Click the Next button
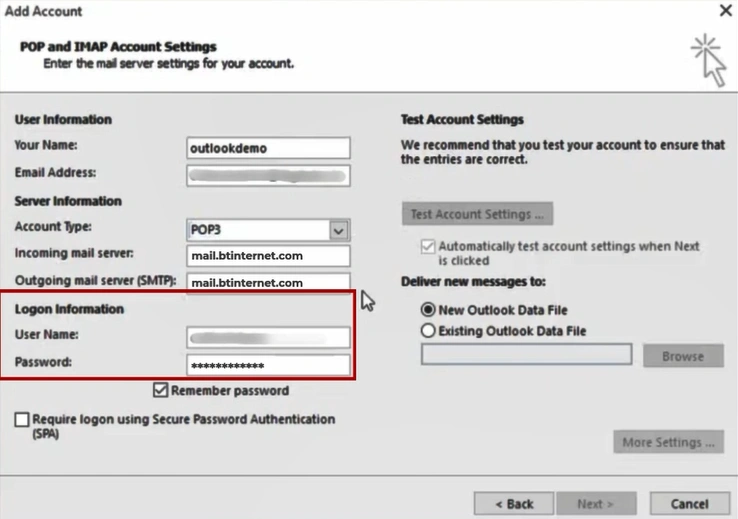The height and width of the screenshot is (519, 738). point(596,504)
